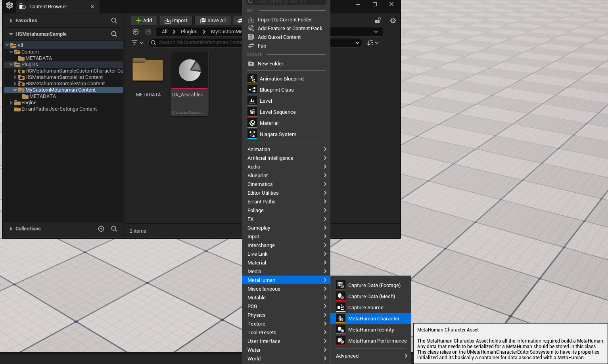Open the Physics submenu
608x364 pixels.
point(286,315)
